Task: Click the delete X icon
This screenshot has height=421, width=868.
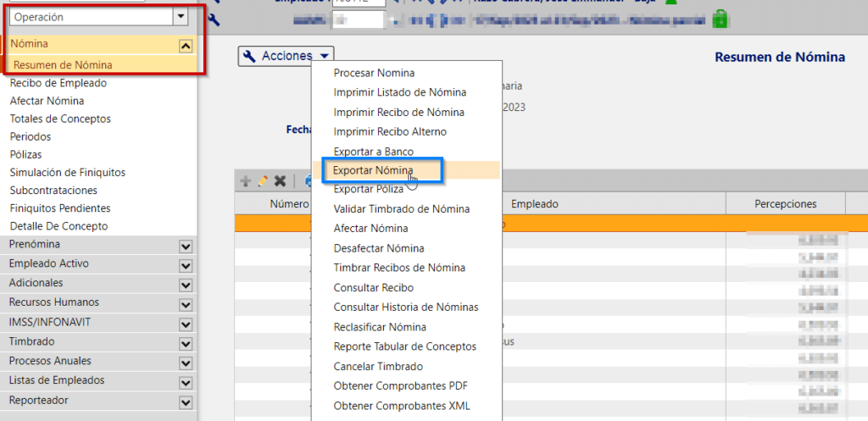Action: click(279, 181)
